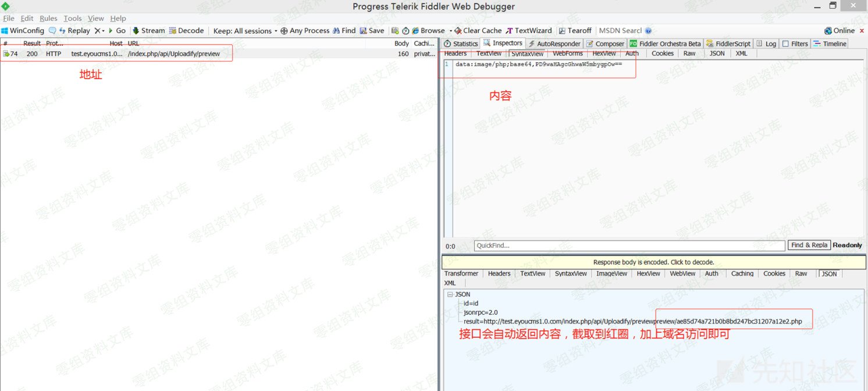Select the result= URL JSON node
This screenshot has height=391, width=868.
click(x=632, y=321)
